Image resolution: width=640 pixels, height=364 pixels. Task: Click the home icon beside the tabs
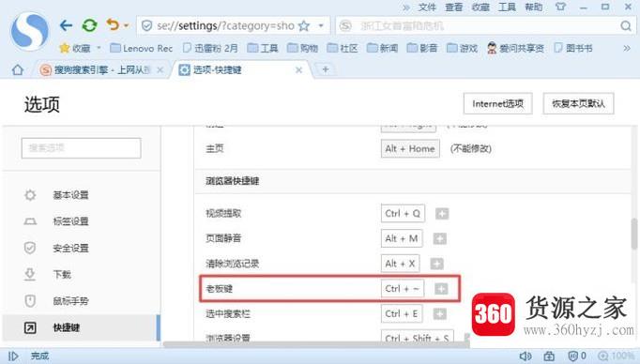click(x=18, y=69)
